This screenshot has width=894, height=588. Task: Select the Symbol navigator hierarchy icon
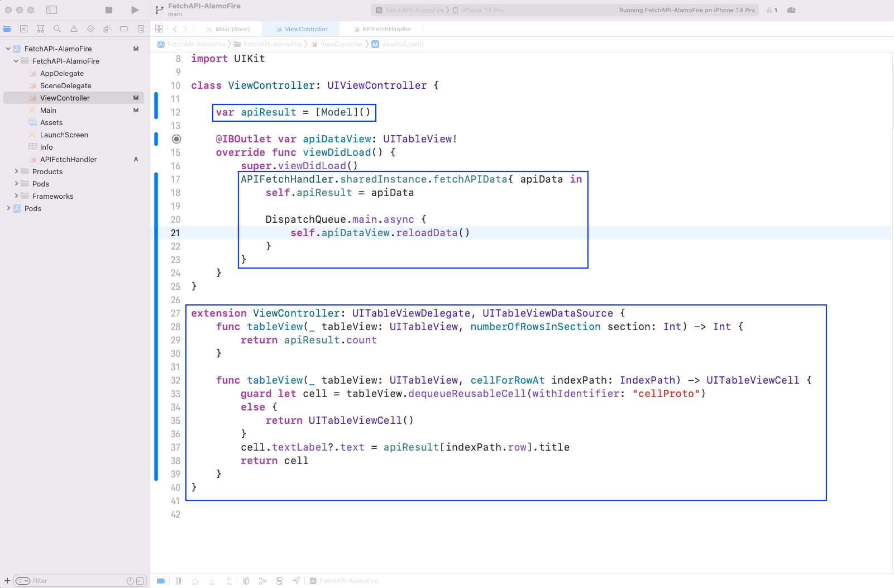[40, 28]
